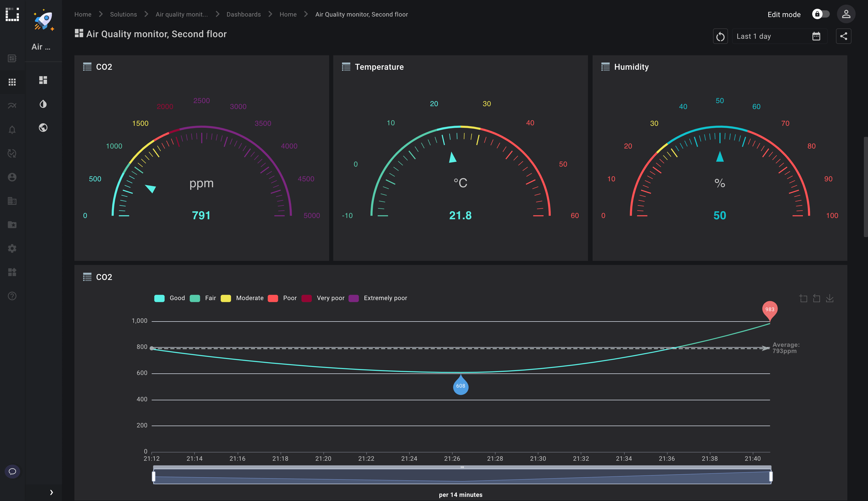Go to the Solutions breadcrumb
The height and width of the screenshot is (501, 868).
point(123,14)
